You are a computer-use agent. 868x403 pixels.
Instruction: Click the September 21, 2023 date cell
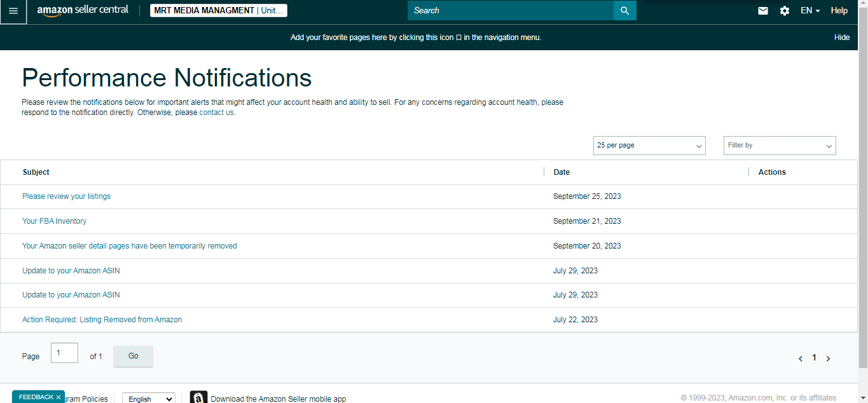click(x=587, y=221)
